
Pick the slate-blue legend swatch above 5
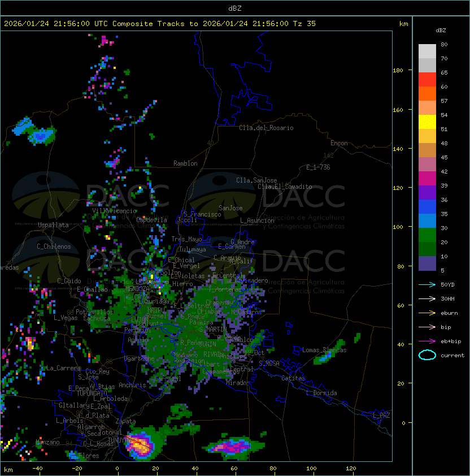pyautogui.click(x=427, y=263)
